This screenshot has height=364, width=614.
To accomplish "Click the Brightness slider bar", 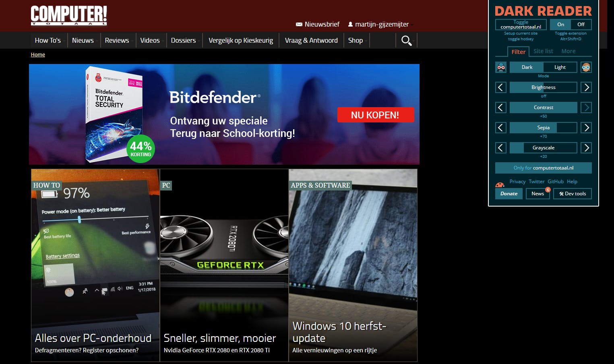I will point(544,87).
